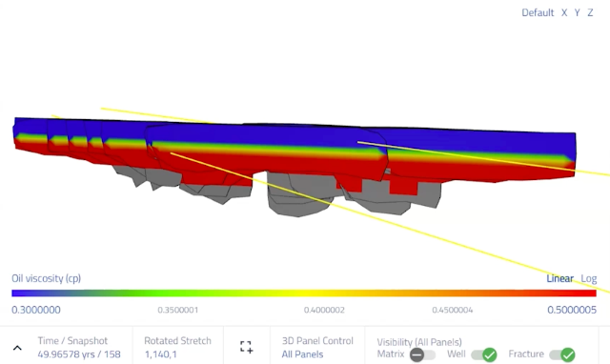Screen dimensions: 610x364
Task: Select Linear color scale
Action: tap(559, 278)
